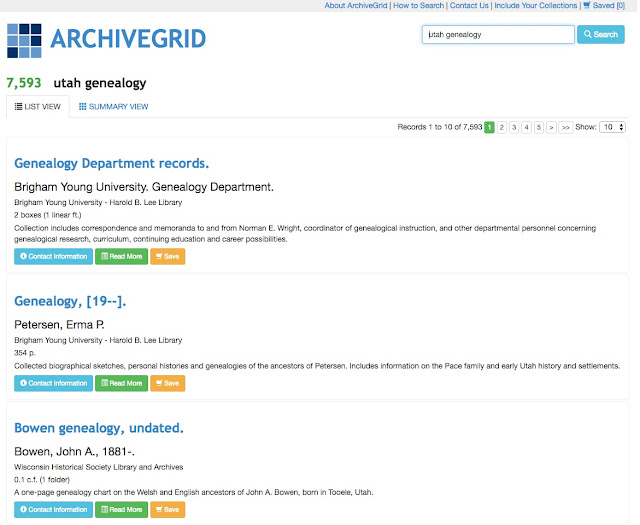Screen dimensions: 640x525
Task: Contact Information for Bowen genealogy record
Action: pos(53,509)
